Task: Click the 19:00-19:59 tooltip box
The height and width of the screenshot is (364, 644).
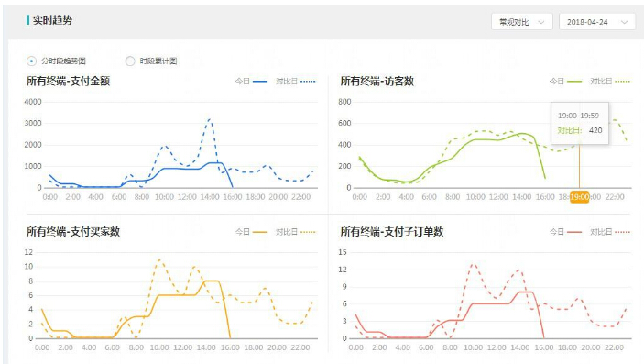Action: (x=580, y=123)
